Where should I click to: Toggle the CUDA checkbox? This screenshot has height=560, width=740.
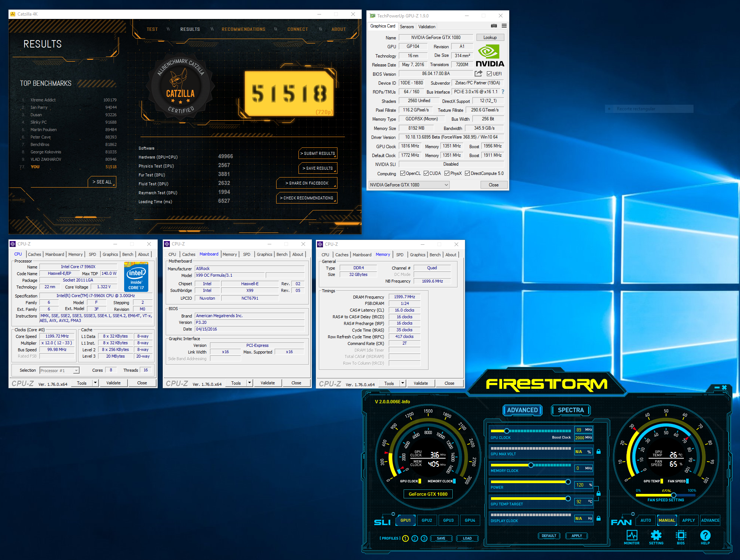[426, 173]
